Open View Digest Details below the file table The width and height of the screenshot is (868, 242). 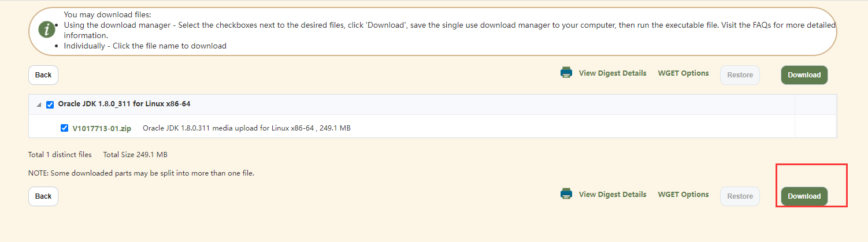(613, 195)
